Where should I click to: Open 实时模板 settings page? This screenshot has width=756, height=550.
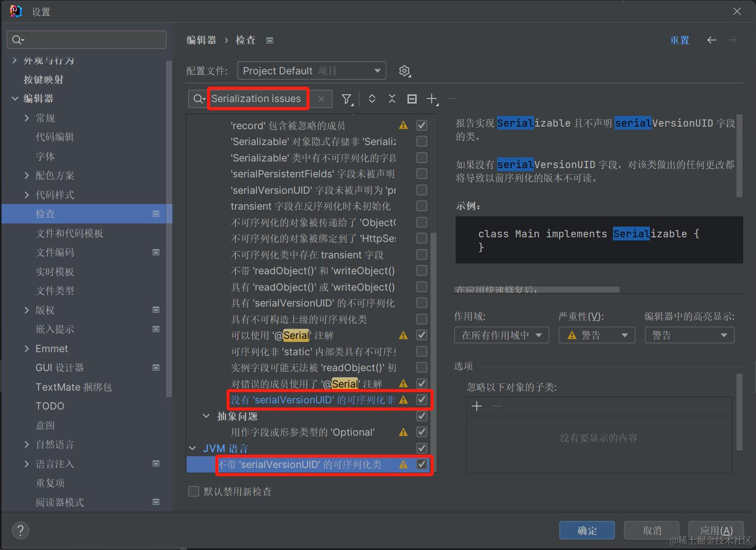[x=55, y=272]
